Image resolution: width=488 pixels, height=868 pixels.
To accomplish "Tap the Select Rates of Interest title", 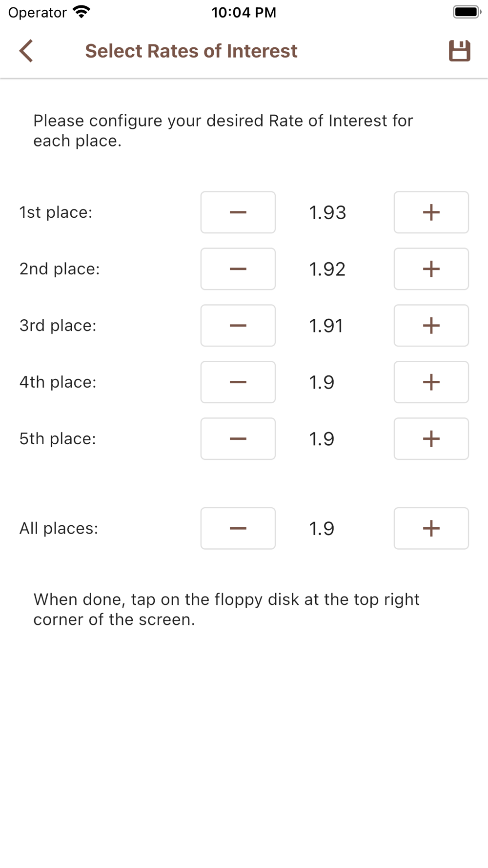I will click(191, 51).
